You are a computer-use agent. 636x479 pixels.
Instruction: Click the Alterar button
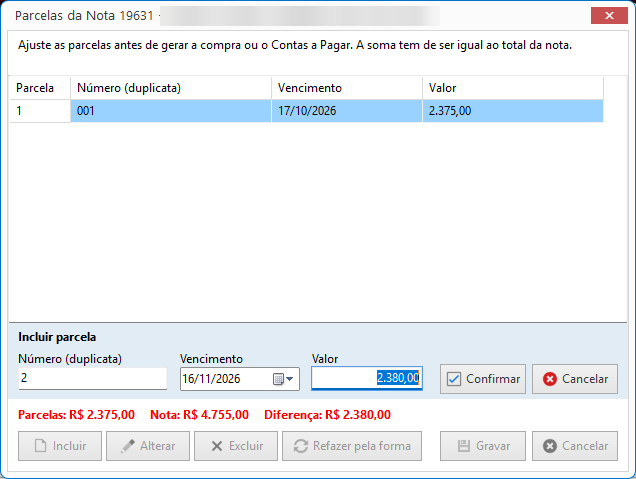[x=148, y=446]
